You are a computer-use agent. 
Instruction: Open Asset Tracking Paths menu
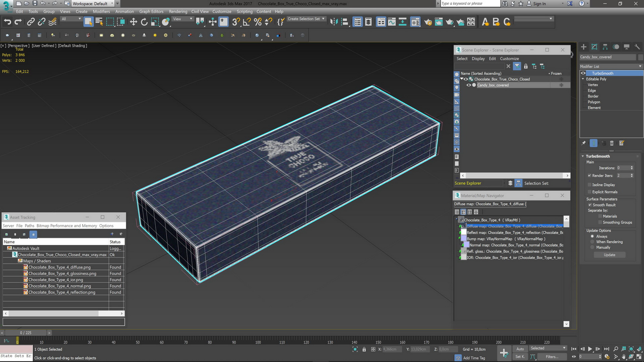(30, 226)
